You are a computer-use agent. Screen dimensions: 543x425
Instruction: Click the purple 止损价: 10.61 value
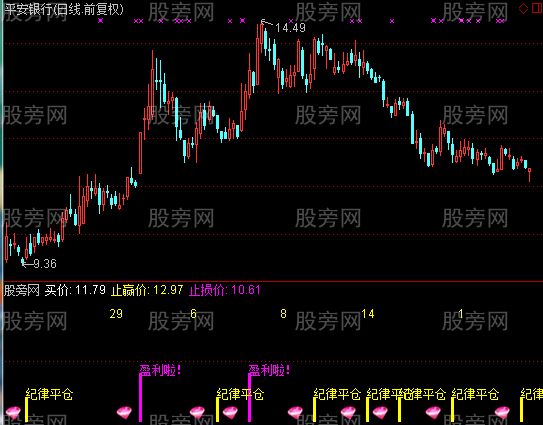click(224, 290)
